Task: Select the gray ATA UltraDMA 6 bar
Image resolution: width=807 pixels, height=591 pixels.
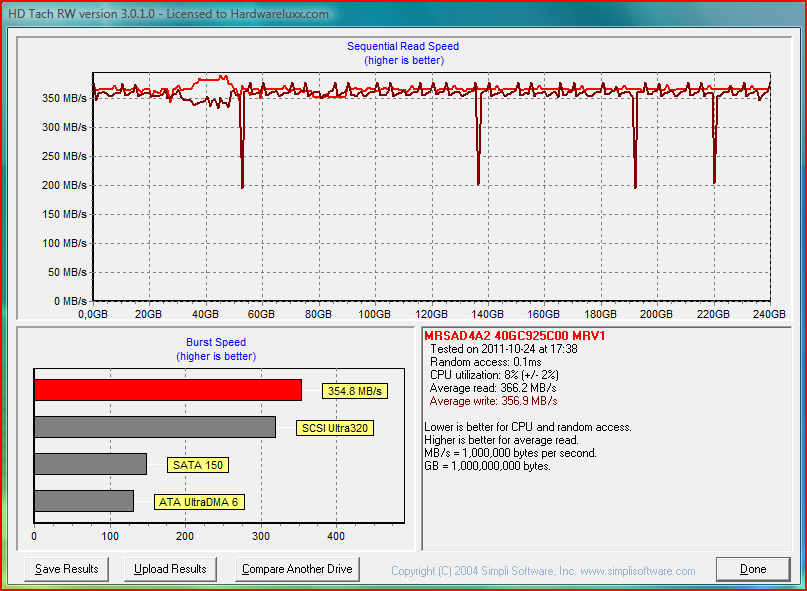Action: click(84, 501)
